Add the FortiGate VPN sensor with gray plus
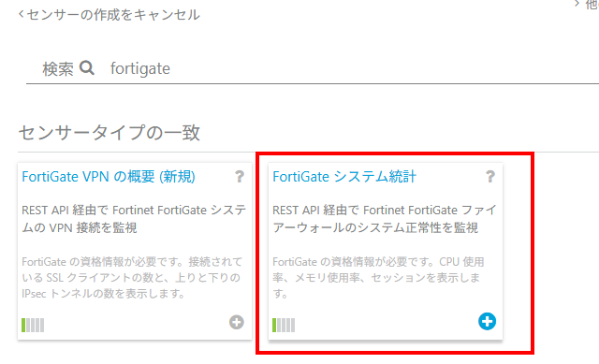599x364 pixels. tap(237, 322)
